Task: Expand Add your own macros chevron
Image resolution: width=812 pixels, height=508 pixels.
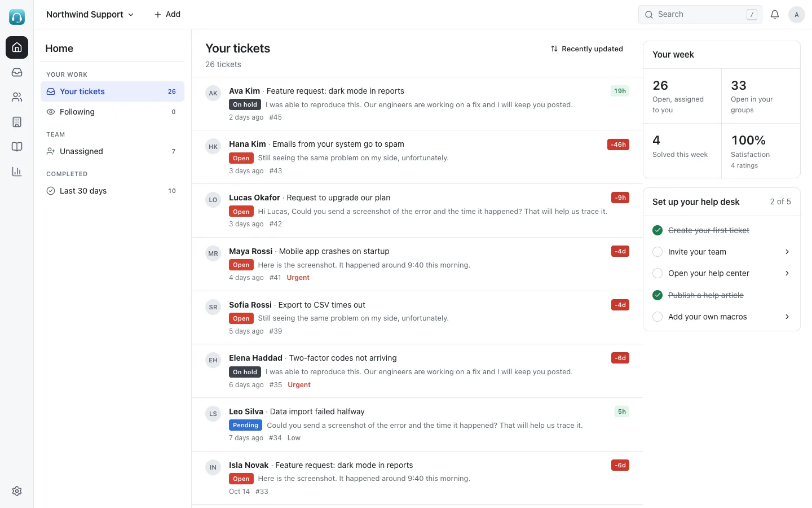Action: pos(787,317)
